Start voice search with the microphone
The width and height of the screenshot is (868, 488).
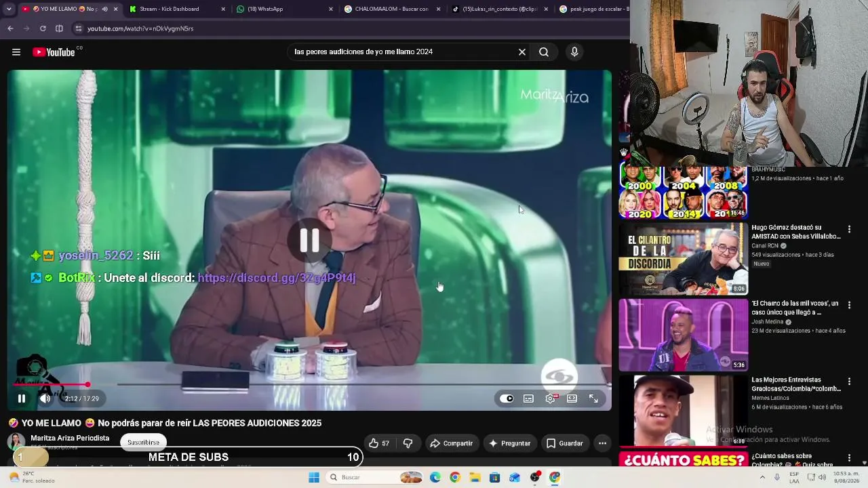[x=574, y=52]
